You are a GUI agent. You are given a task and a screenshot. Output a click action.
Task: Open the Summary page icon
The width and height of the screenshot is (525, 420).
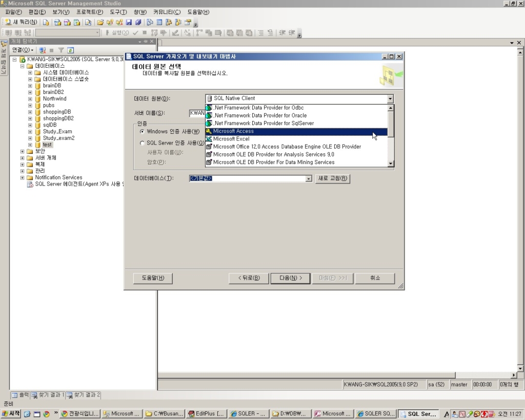click(159, 23)
